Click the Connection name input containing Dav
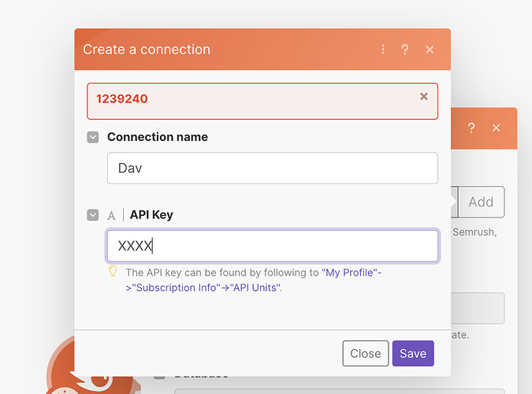The height and width of the screenshot is (394, 532). pyautogui.click(x=272, y=168)
